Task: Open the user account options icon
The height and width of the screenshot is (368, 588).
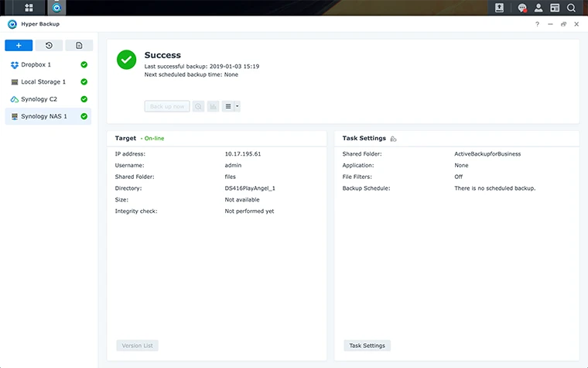Action: [x=538, y=8]
